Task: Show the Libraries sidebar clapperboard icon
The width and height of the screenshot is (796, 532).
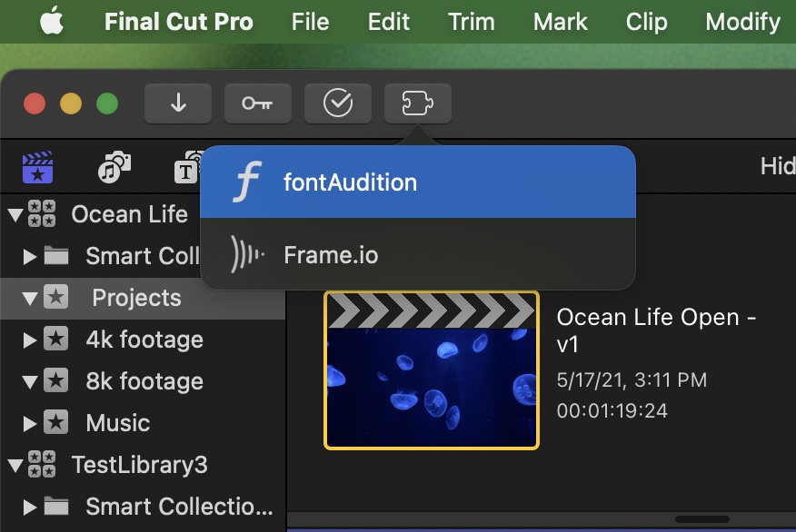Action: (38, 168)
